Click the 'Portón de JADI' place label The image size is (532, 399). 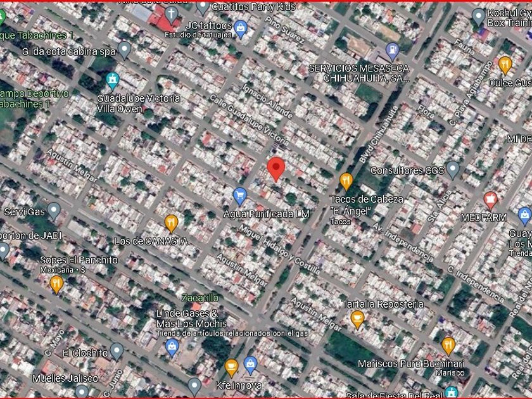pyautogui.click(x=31, y=236)
